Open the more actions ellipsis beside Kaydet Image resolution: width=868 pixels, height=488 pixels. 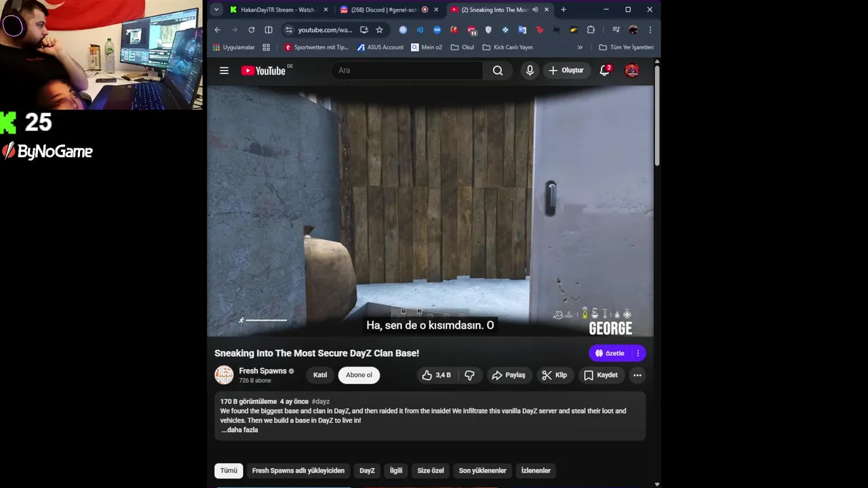(x=637, y=375)
